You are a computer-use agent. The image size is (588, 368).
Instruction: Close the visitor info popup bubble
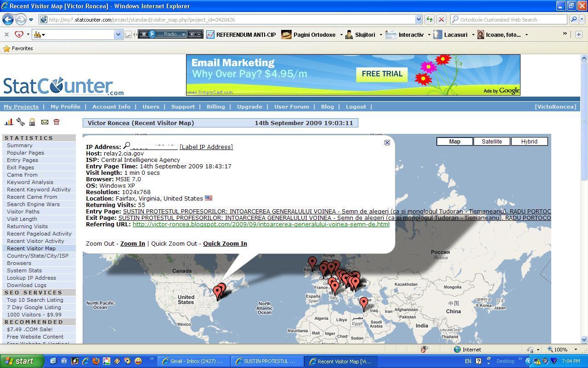[x=387, y=143]
